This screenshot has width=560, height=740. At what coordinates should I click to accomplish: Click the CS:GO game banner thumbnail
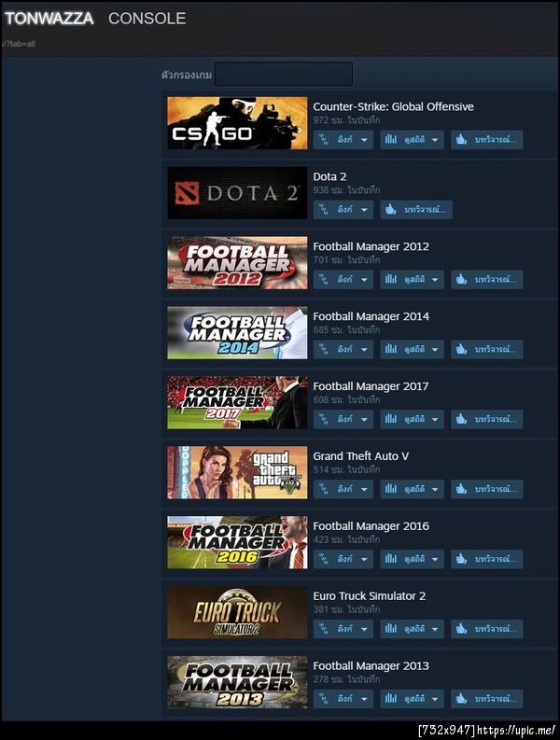(x=237, y=122)
